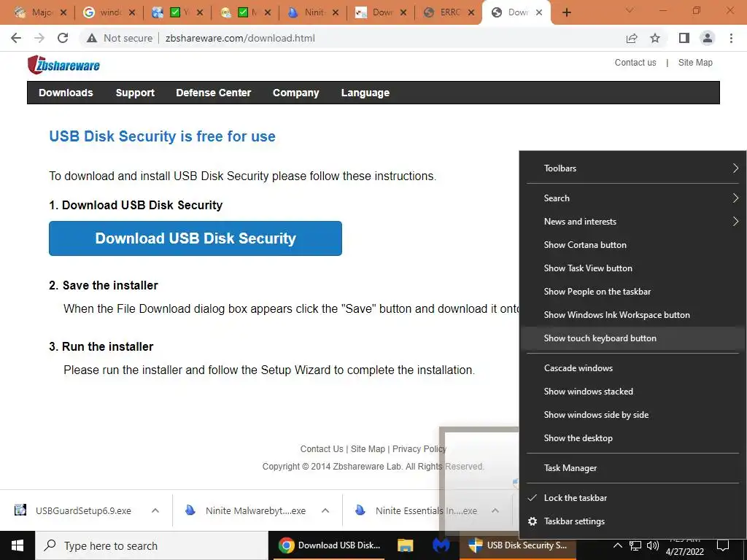Go back using the browser back arrow
Image resolution: width=747 pixels, height=560 pixels.
(16, 38)
